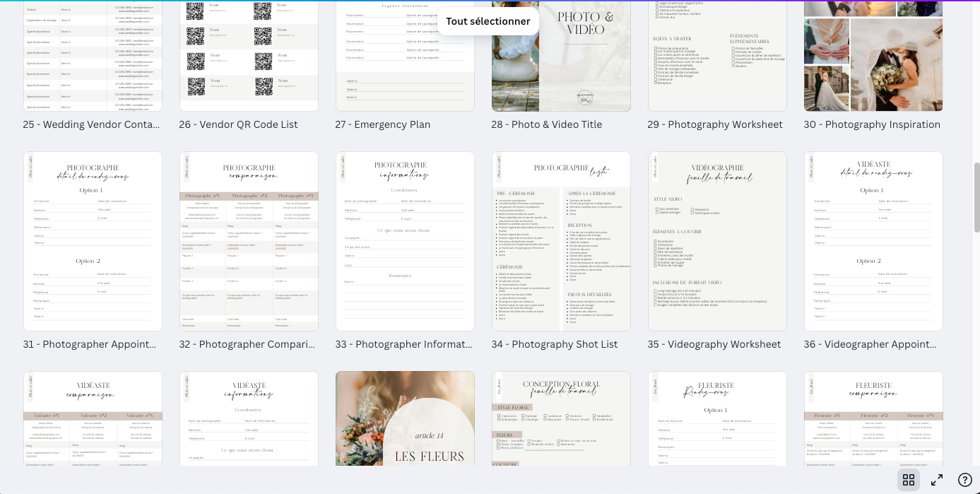Click the '34 - Photography Shot List' title
980x494 pixels.
click(x=555, y=344)
